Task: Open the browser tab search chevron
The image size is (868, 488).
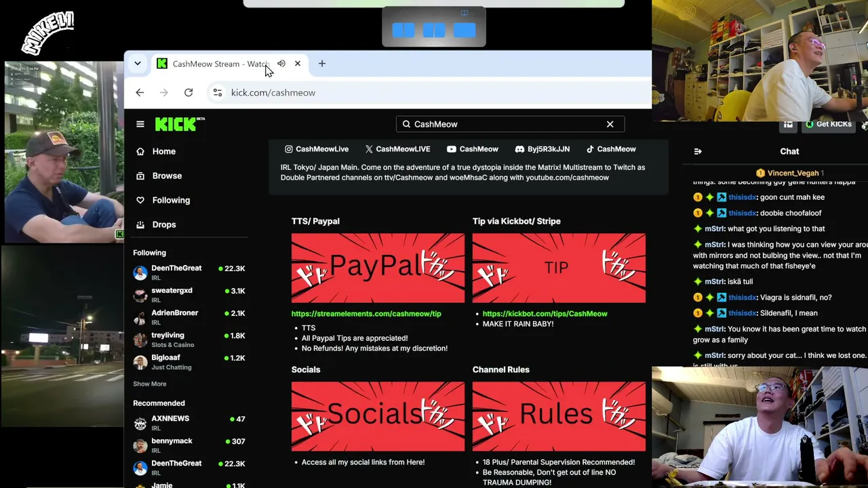Action: [137, 64]
